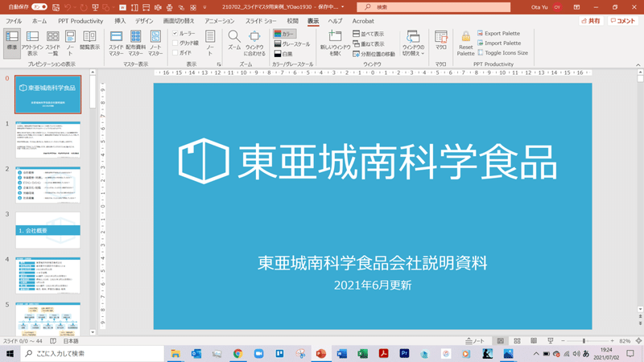Click the Share (共有) button
The width and height of the screenshot is (644, 362).
(591, 21)
